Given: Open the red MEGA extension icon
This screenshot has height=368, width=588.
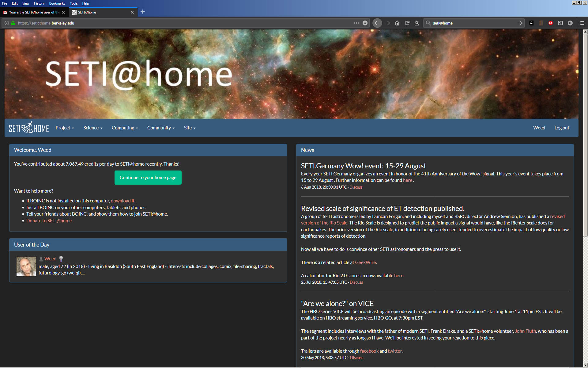Looking at the screenshot, I should tap(551, 23).
